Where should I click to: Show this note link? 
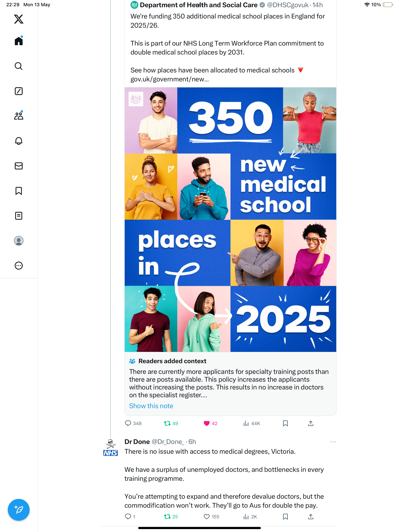click(151, 406)
